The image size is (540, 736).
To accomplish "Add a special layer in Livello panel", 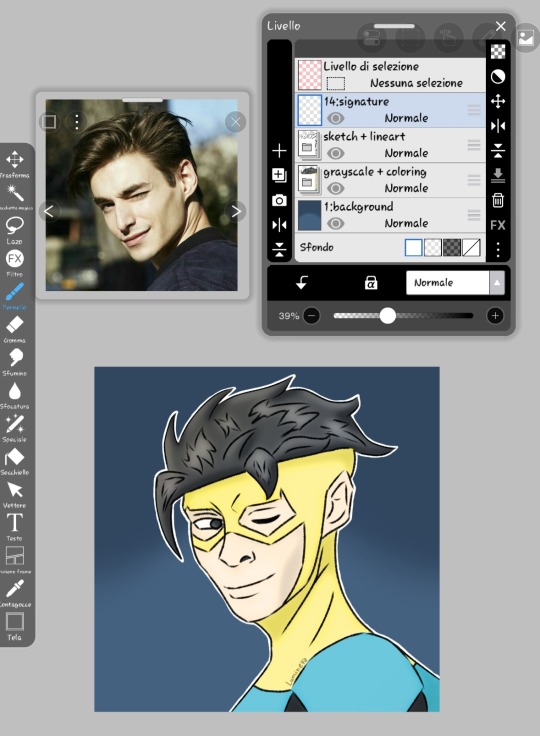I will pos(279,175).
